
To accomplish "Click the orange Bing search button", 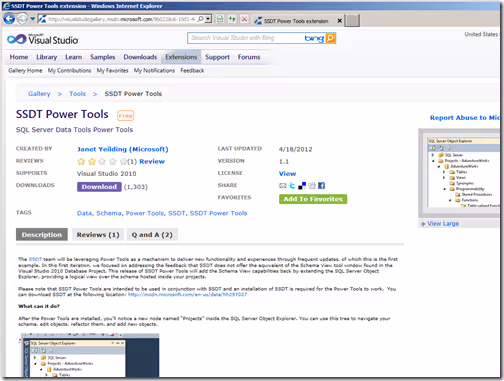I will (330, 38).
